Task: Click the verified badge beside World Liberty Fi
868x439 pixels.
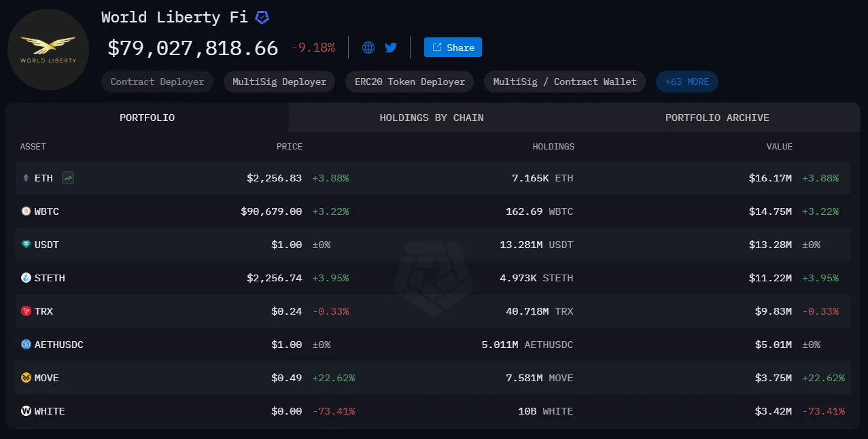Action: pos(262,18)
